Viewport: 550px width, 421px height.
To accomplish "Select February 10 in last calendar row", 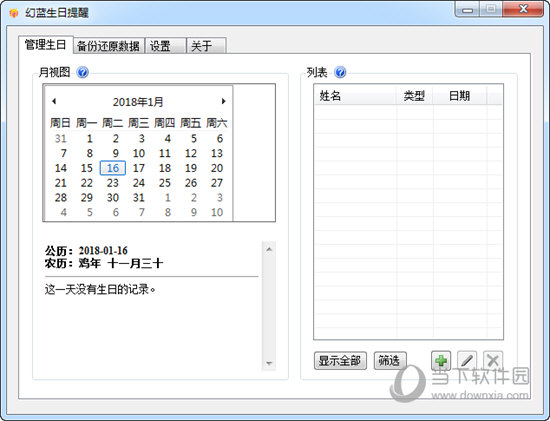I will pos(217,212).
